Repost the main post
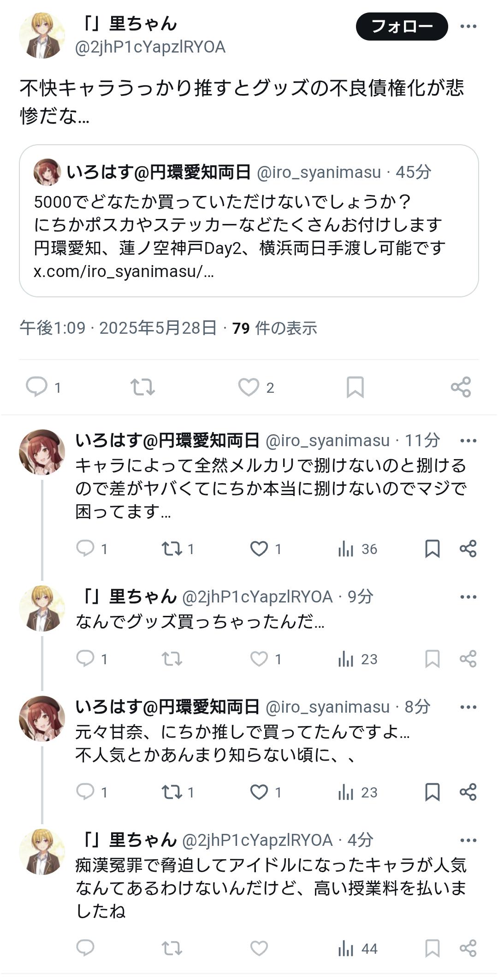The image size is (498, 980). [x=142, y=387]
